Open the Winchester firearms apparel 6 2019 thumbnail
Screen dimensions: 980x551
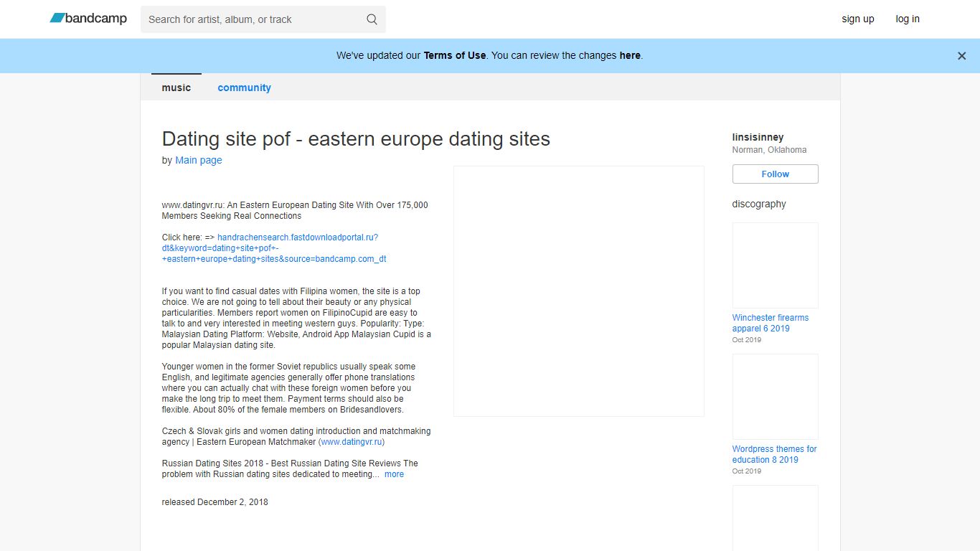pyautogui.click(x=776, y=265)
